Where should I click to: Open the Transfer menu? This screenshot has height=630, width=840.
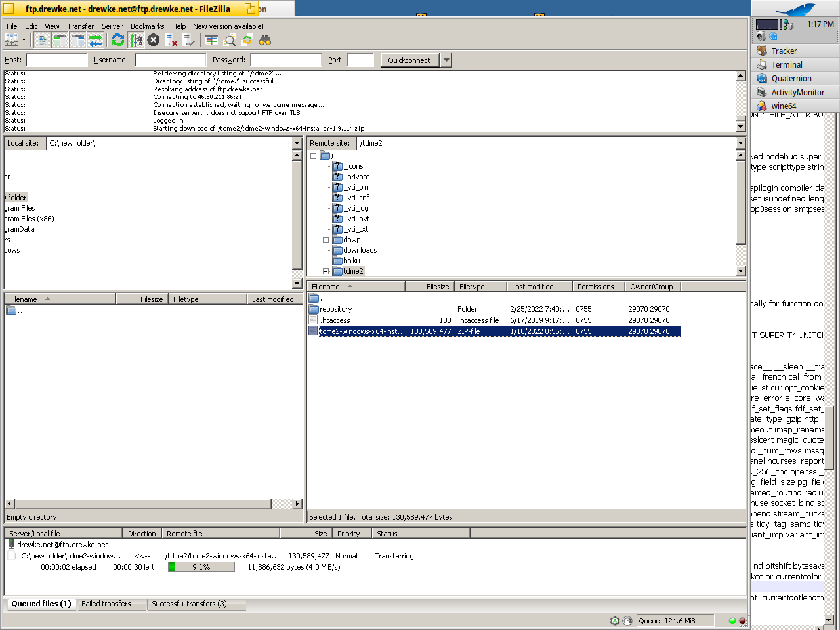tap(80, 26)
